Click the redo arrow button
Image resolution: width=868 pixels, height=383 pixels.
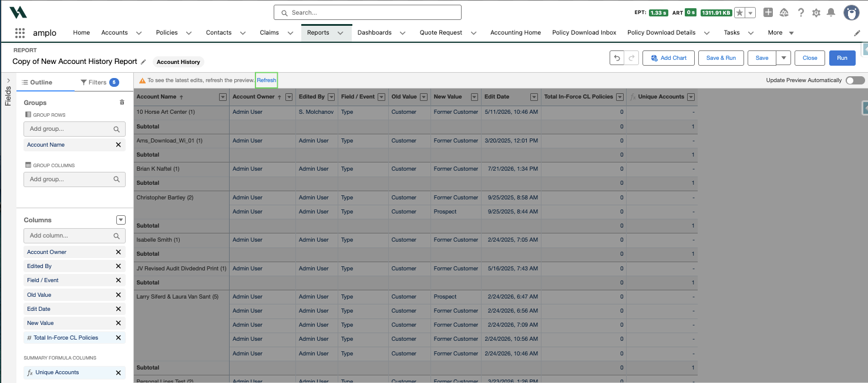tap(631, 58)
